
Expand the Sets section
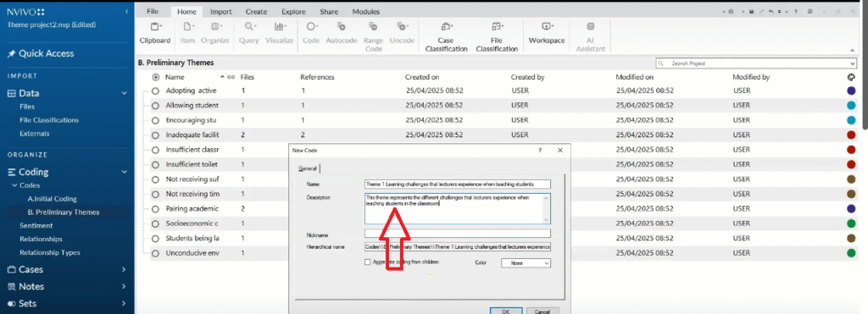point(125,304)
